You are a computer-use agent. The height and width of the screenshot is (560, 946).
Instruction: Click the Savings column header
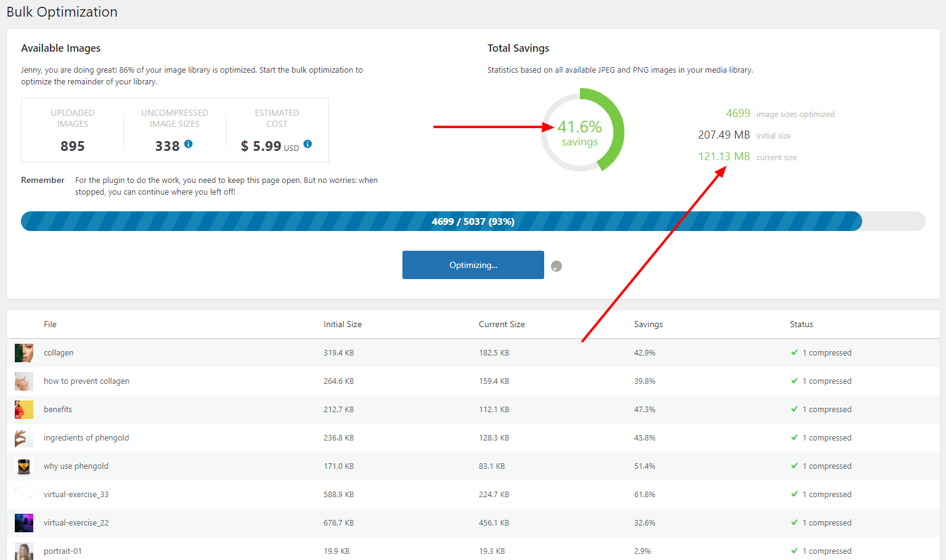(x=648, y=324)
